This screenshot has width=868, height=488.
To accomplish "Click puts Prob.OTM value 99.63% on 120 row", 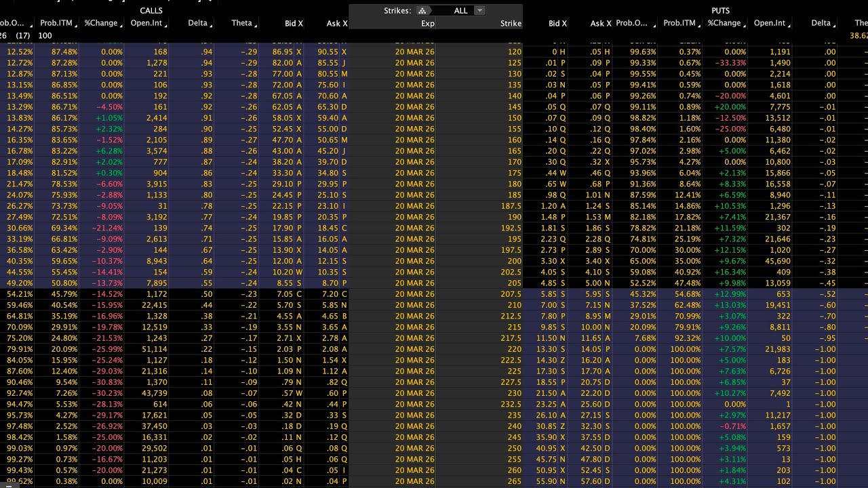I will pos(642,52).
